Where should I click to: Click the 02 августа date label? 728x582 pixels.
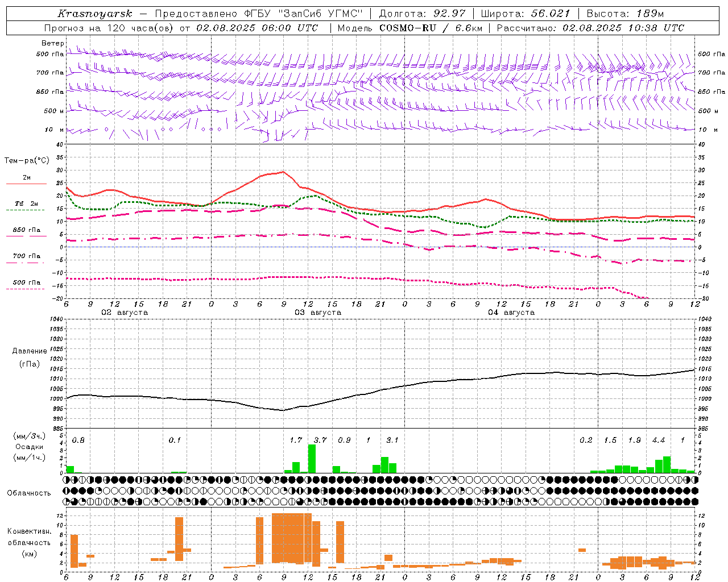125,313
